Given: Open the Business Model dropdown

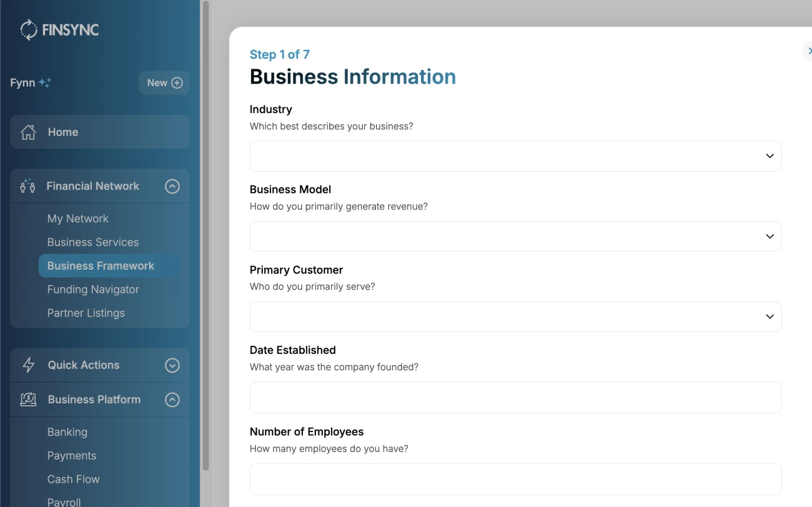Looking at the screenshot, I should tap(515, 236).
